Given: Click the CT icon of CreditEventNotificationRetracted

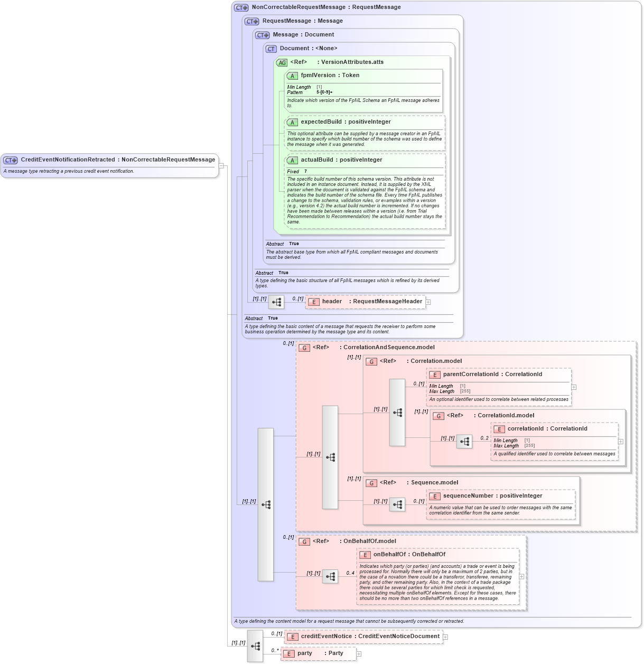Looking at the screenshot, I should coord(10,160).
